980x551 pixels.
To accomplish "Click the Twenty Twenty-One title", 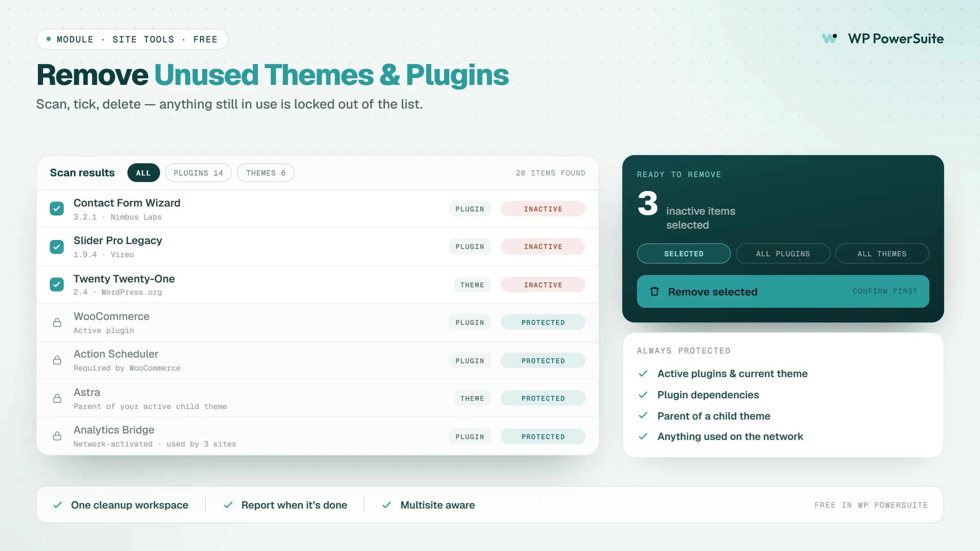I will (124, 278).
